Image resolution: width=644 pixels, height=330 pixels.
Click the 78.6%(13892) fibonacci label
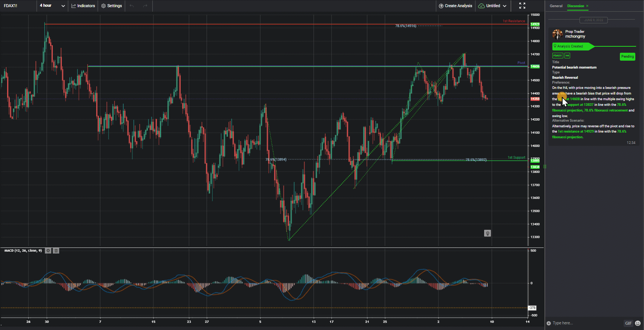click(476, 160)
